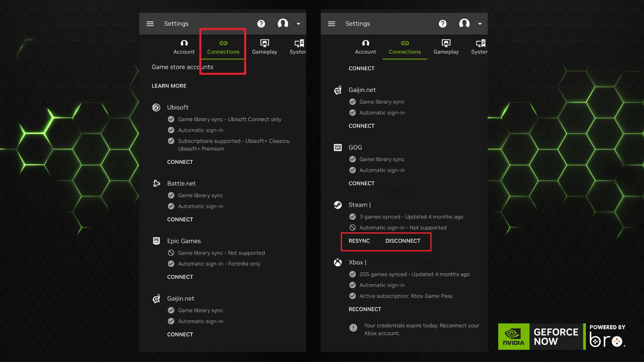The width and height of the screenshot is (644, 362).
Task: Click the GOG logo icon
Action: tap(337, 147)
